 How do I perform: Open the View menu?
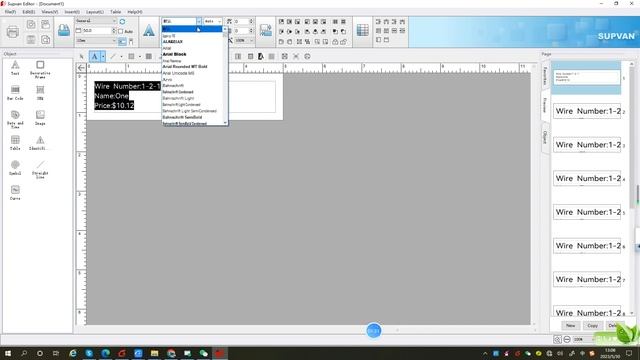50,12
